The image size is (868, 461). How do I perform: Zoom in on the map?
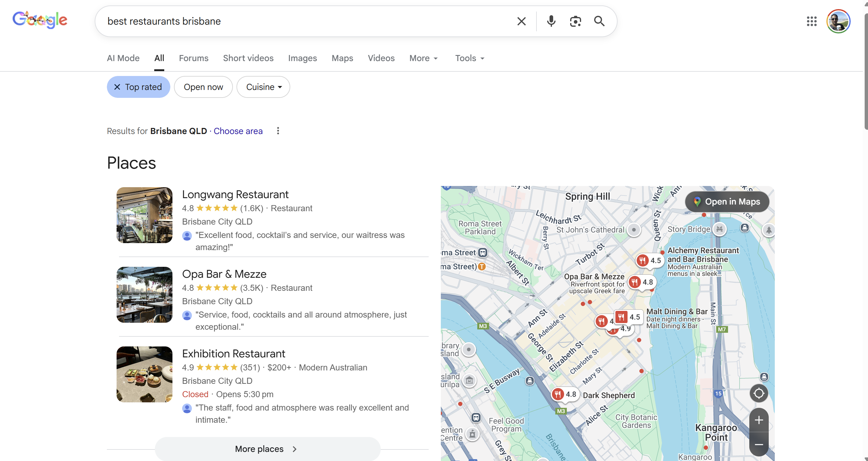pos(758,420)
